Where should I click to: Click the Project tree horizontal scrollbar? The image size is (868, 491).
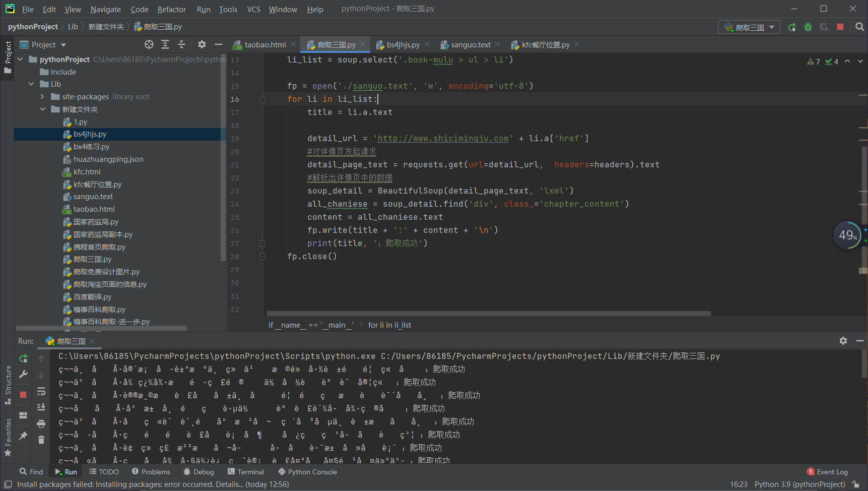101,328
